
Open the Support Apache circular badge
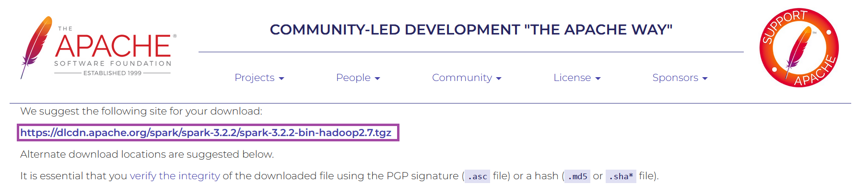click(799, 48)
